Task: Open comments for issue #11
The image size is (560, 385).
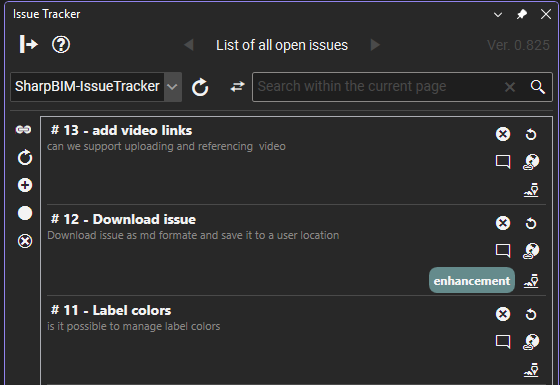Action: coord(503,342)
